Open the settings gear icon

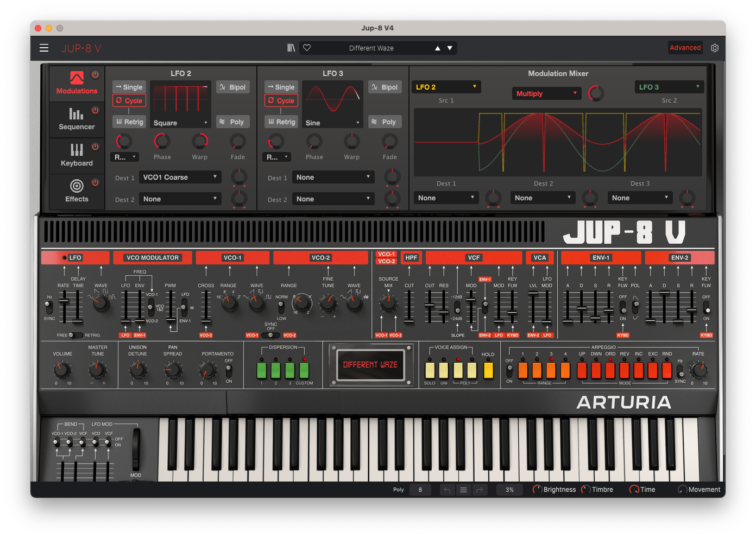[x=715, y=48]
